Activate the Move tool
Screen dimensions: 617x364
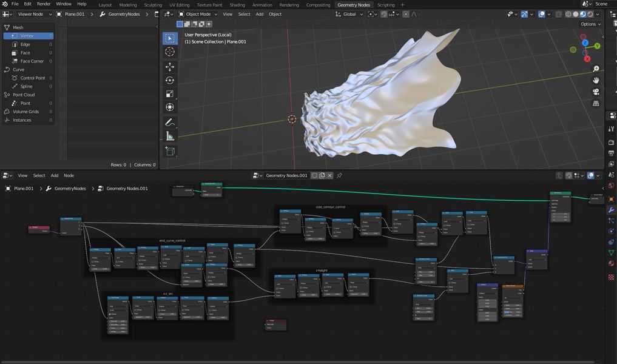[x=170, y=67]
